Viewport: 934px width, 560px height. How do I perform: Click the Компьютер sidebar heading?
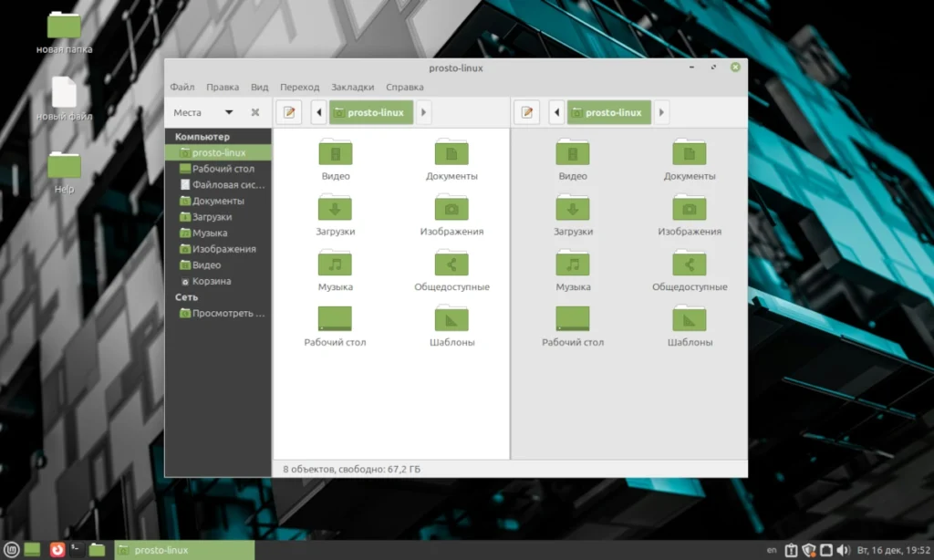(x=202, y=137)
